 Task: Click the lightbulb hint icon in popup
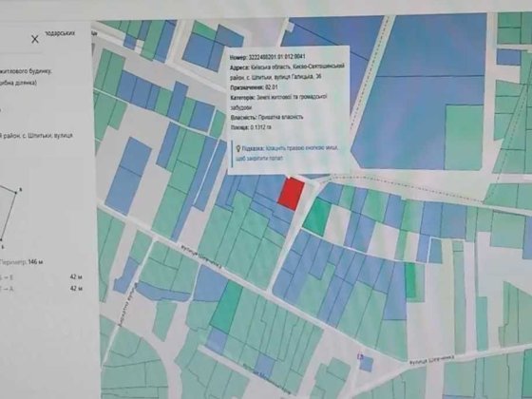(238, 148)
